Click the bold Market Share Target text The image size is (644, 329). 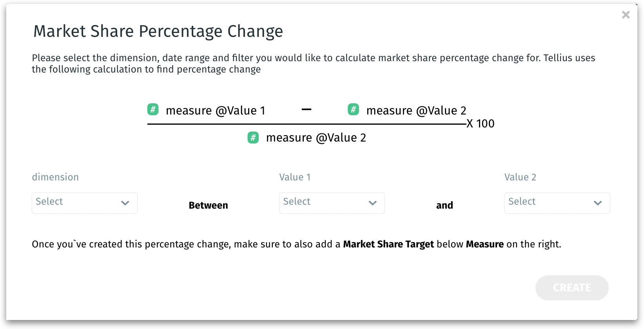[x=388, y=244]
